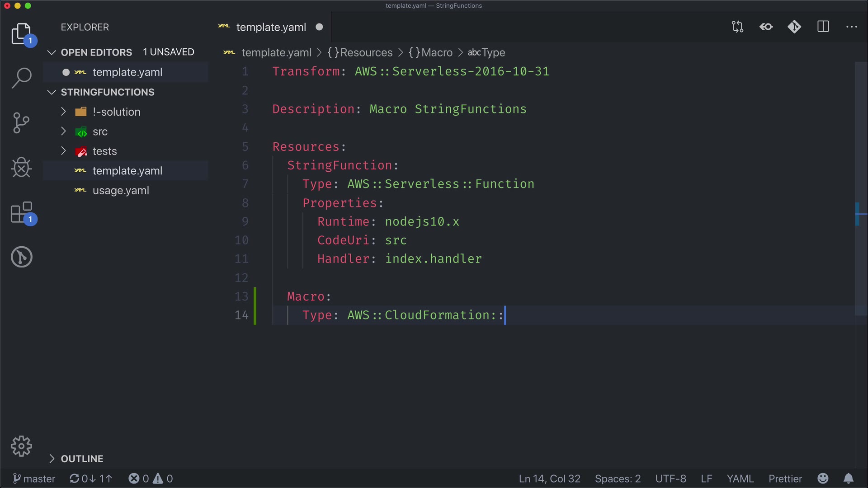
Task: Expand the src folder
Action: pyautogui.click(x=100, y=131)
